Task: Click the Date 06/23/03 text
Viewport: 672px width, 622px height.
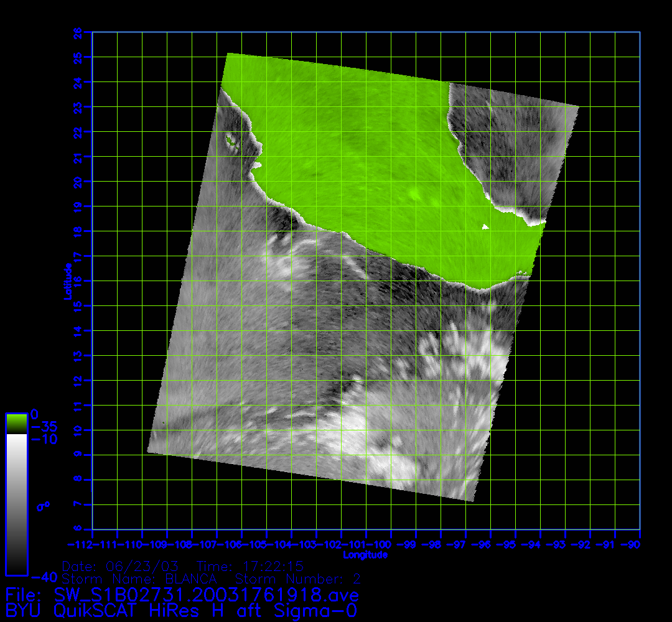Action: (x=121, y=567)
